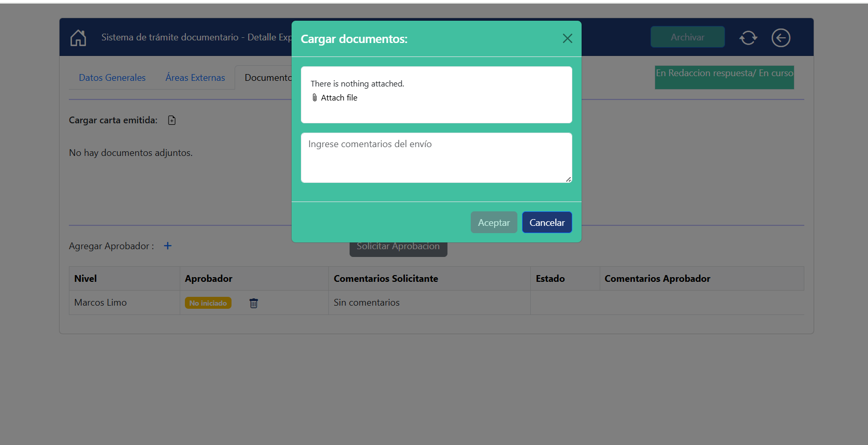Delete approver using trash icon
The height and width of the screenshot is (445, 868).
click(254, 303)
